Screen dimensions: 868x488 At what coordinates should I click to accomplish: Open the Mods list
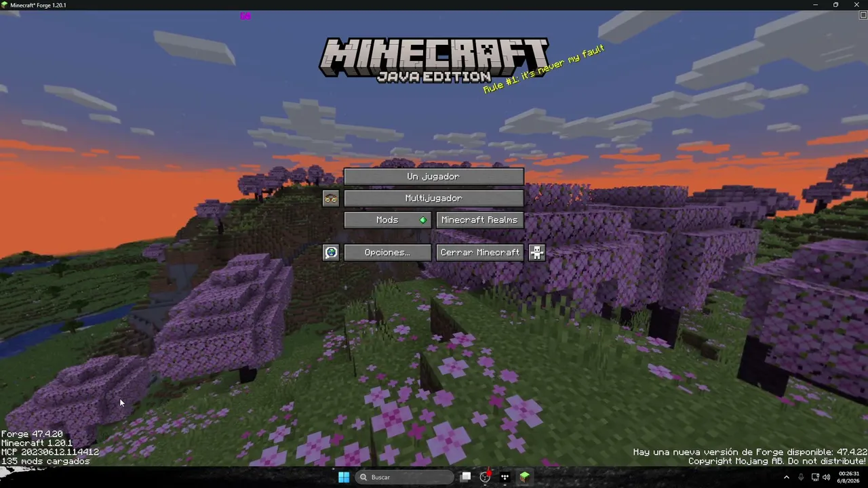point(388,220)
